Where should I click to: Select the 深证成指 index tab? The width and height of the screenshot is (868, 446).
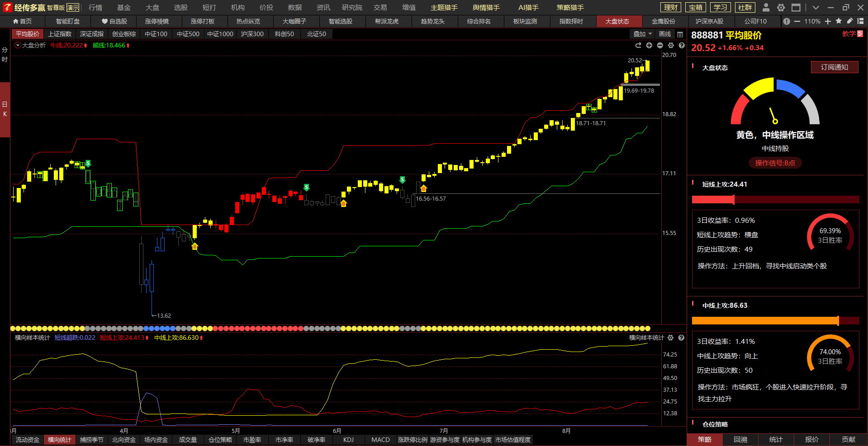92,34
